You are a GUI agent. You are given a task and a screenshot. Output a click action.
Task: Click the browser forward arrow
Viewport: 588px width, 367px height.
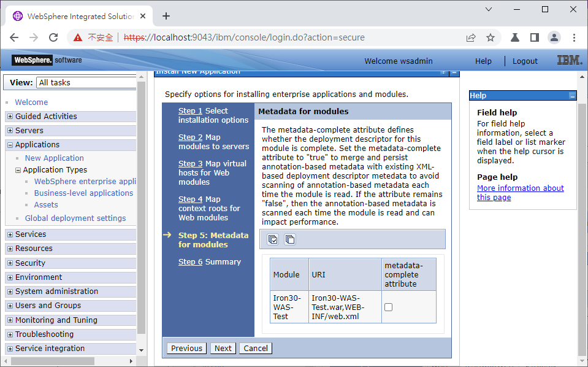tap(34, 37)
